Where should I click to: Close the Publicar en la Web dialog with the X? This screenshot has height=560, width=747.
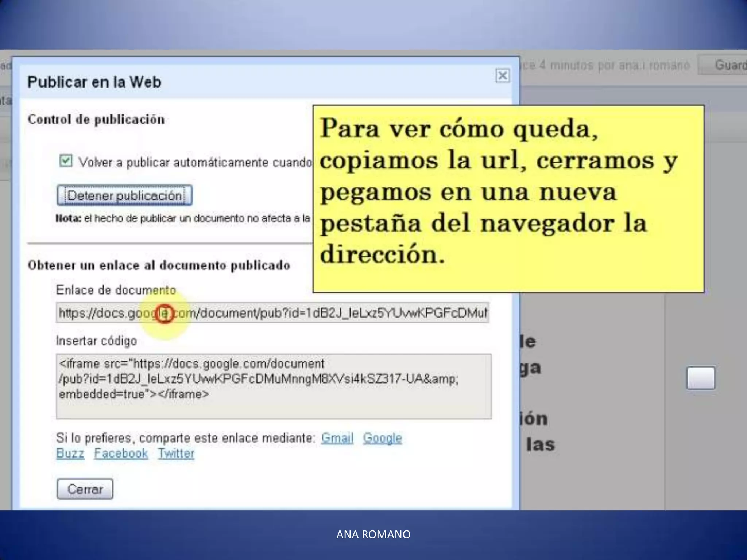(x=502, y=76)
